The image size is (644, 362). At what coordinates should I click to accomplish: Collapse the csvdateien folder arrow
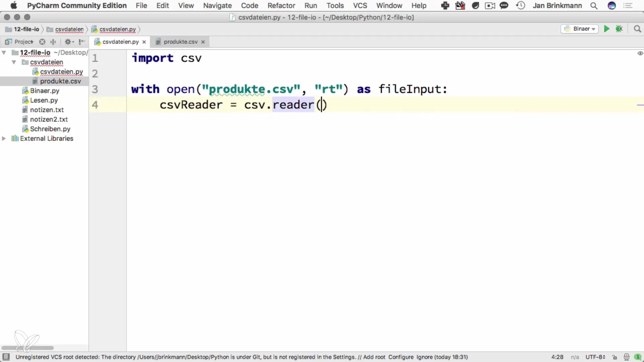tap(14, 62)
